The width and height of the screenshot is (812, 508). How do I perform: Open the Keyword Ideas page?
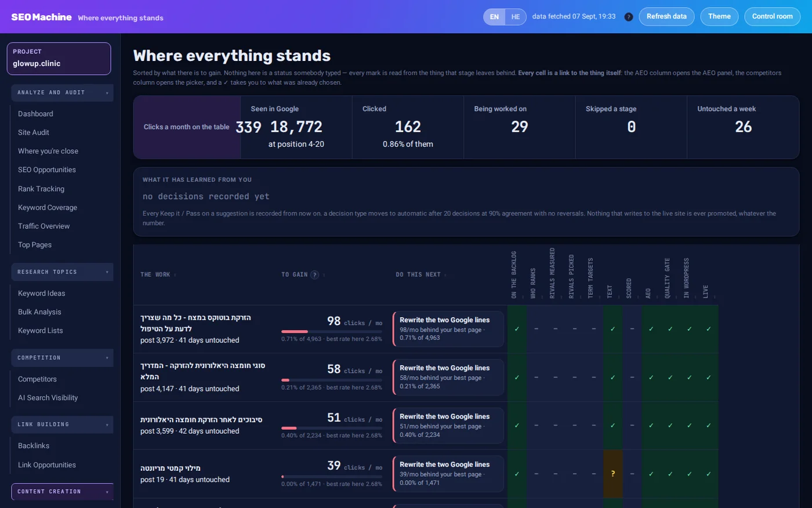42,293
